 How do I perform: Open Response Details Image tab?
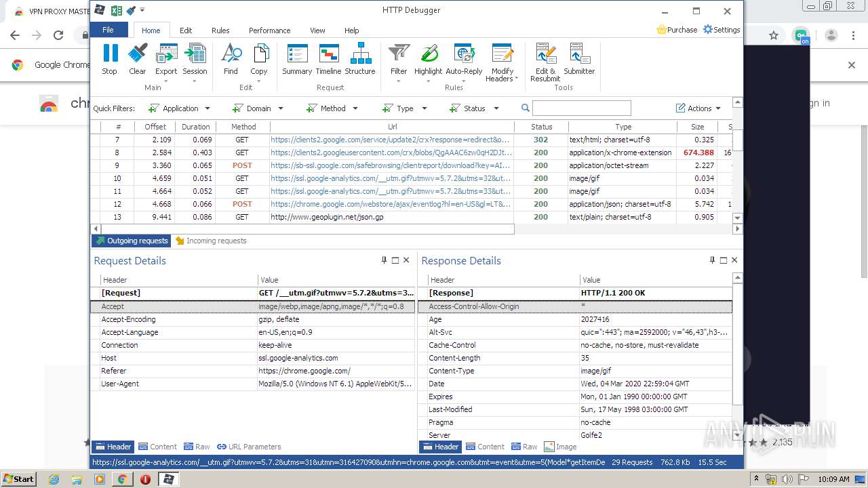coord(560,447)
